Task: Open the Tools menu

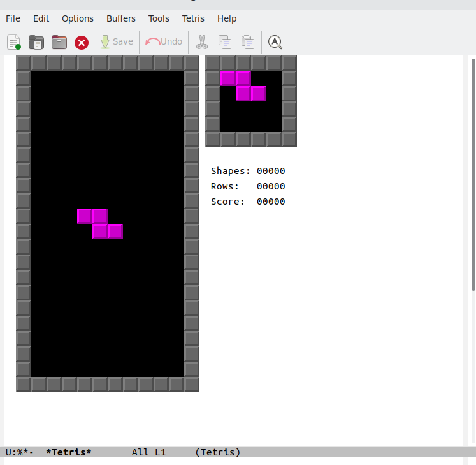Action: click(159, 18)
